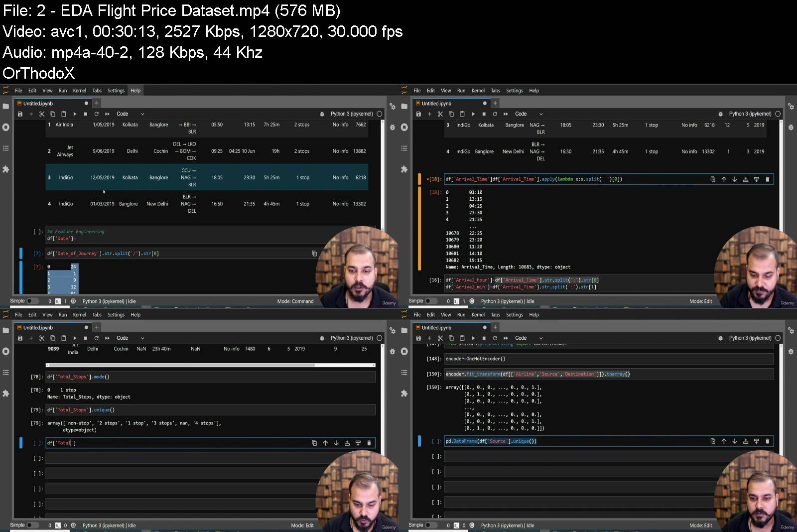The width and height of the screenshot is (797, 532).
Task: Click the horizontal dataframe scrollbar below the Air India row
Action: tap(210, 365)
